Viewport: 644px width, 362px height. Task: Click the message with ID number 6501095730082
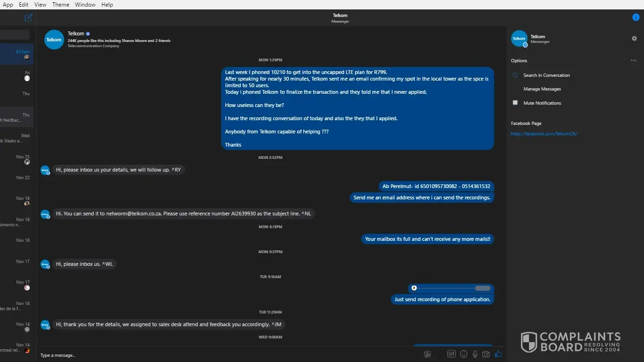point(436,186)
